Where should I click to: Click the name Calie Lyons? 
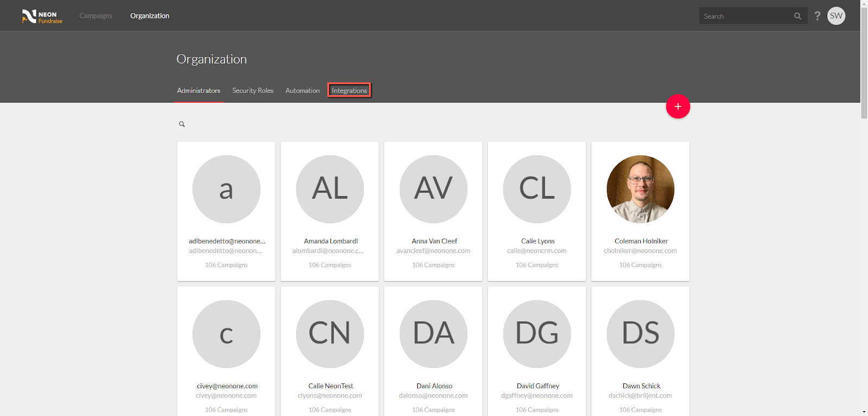538,241
